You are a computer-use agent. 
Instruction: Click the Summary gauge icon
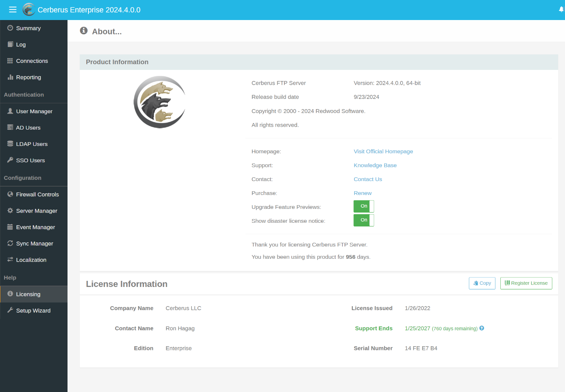[x=10, y=28]
